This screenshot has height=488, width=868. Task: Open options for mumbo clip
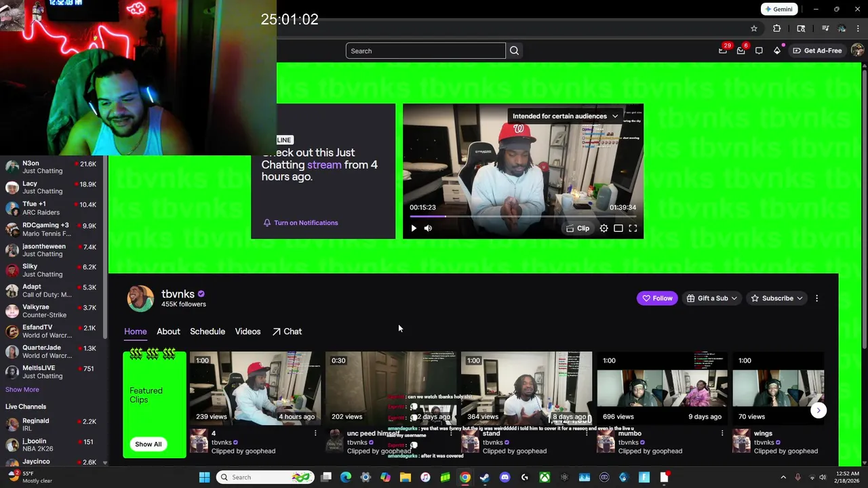pos(722,433)
